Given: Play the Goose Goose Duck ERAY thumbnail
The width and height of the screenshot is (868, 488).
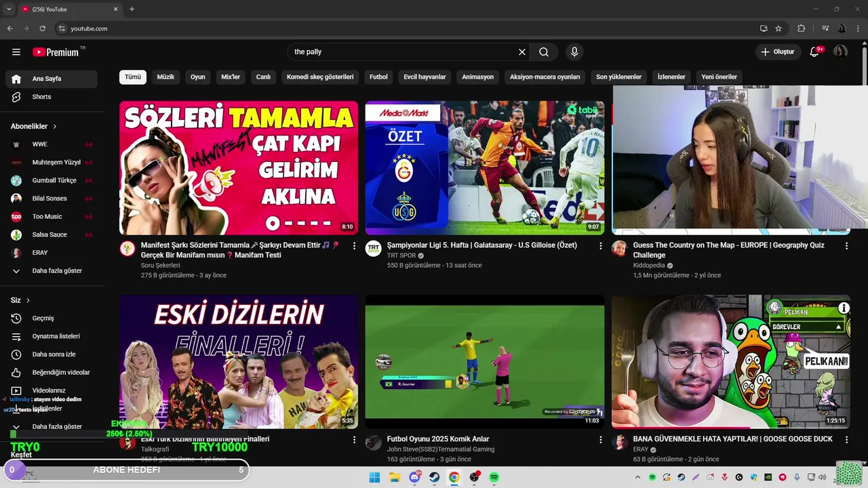Looking at the screenshot, I should [x=730, y=361].
